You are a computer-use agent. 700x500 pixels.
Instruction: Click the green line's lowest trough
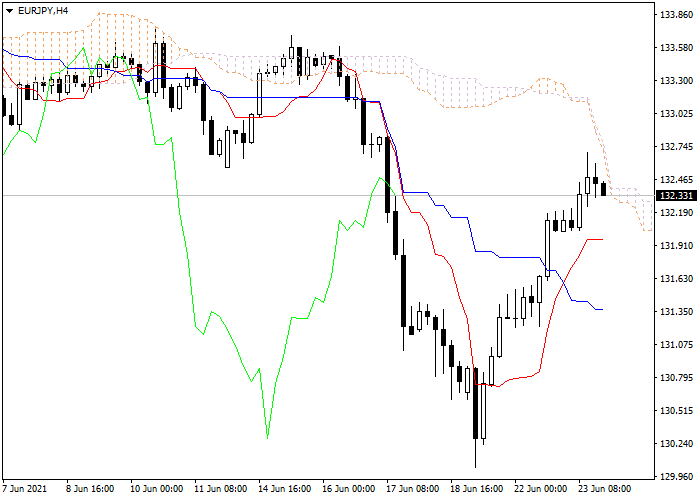(x=268, y=436)
